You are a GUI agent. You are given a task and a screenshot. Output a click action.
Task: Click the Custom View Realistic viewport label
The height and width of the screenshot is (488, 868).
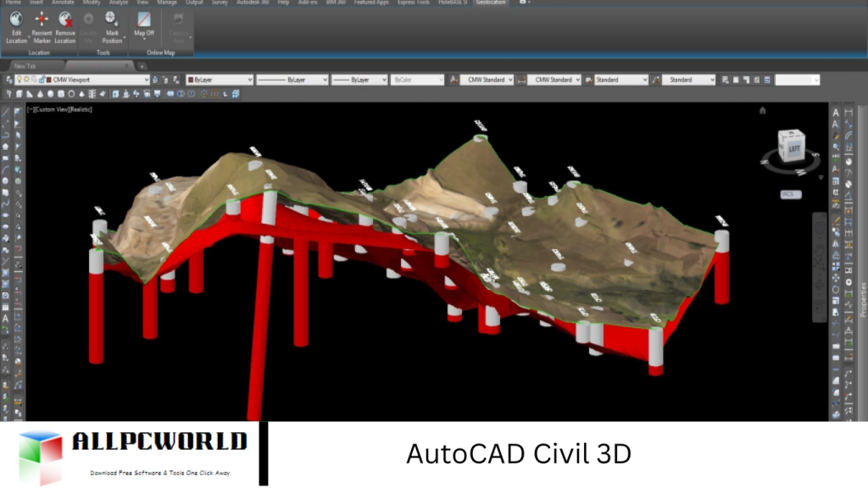(x=60, y=109)
